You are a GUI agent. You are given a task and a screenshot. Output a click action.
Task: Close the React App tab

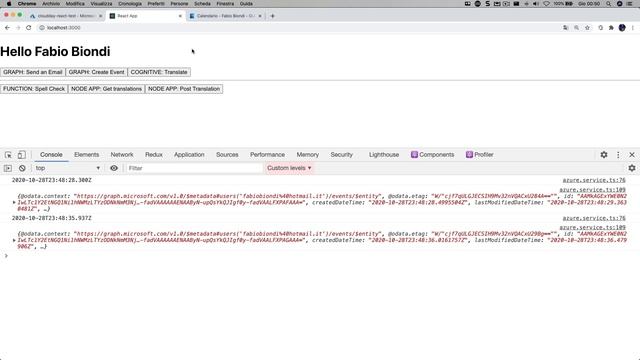click(x=180, y=16)
